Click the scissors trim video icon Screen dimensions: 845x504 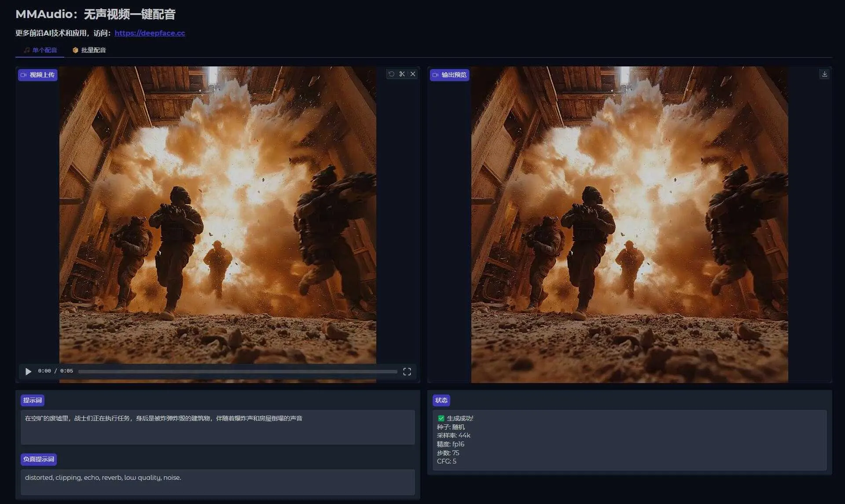coord(402,74)
